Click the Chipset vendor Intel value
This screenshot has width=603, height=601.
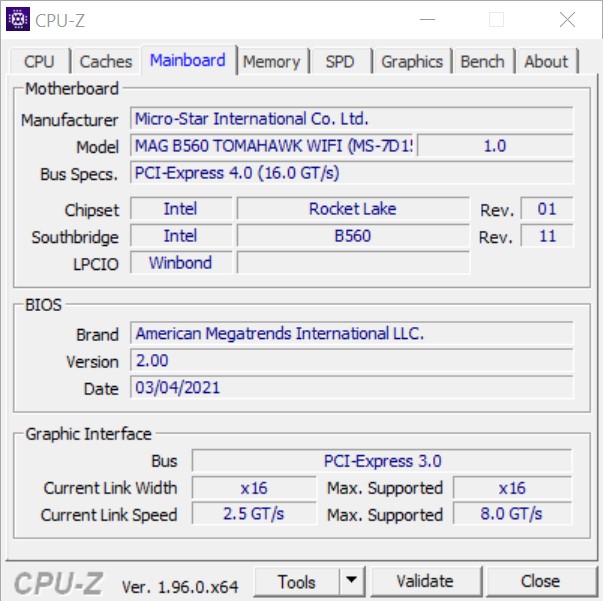coord(181,209)
